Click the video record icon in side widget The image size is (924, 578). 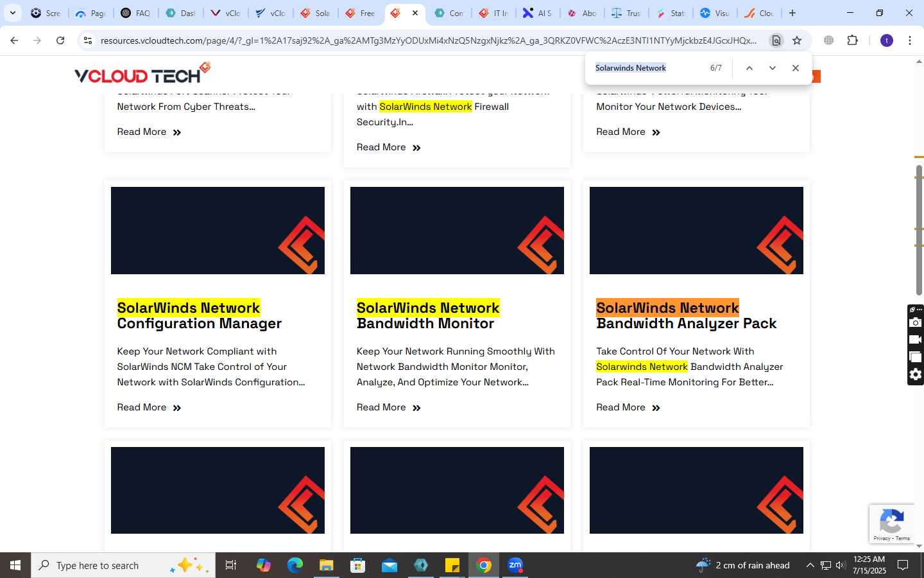[916, 340]
